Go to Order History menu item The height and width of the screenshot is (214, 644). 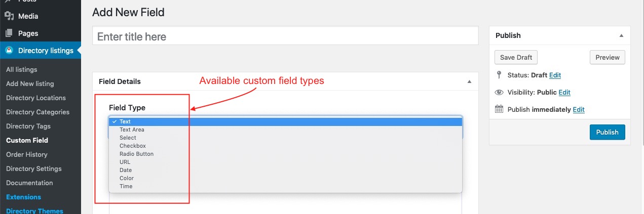point(26,154)
